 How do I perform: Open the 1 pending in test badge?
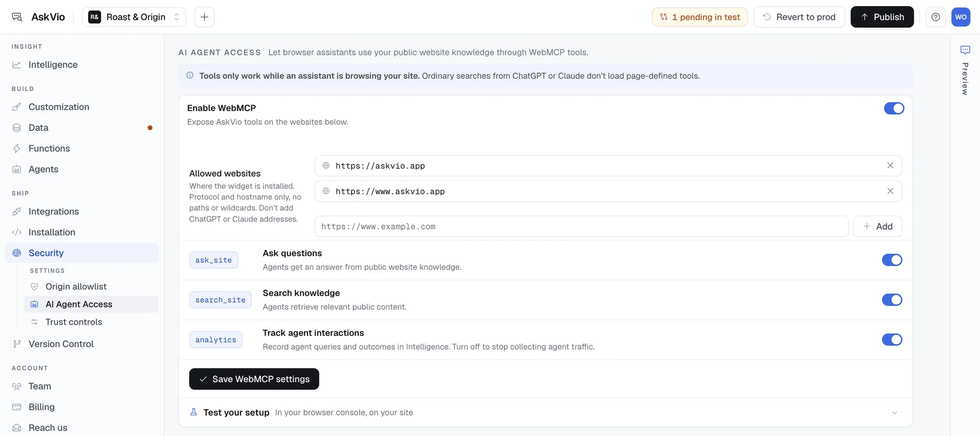[700, 17]
